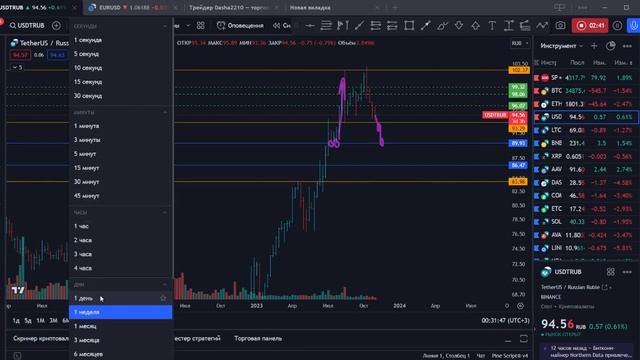Open the Тестер стратегий tab
This screenshot has width=640, height=360.
(197, 338)
